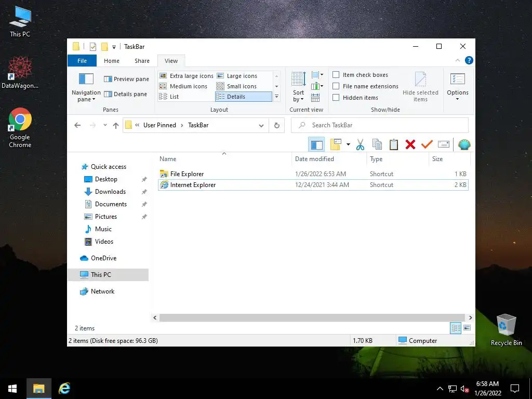The width and height of the screenshot is (532, 399).
Task: Click the Paste clipboard icon
Action: click(394, 144)
